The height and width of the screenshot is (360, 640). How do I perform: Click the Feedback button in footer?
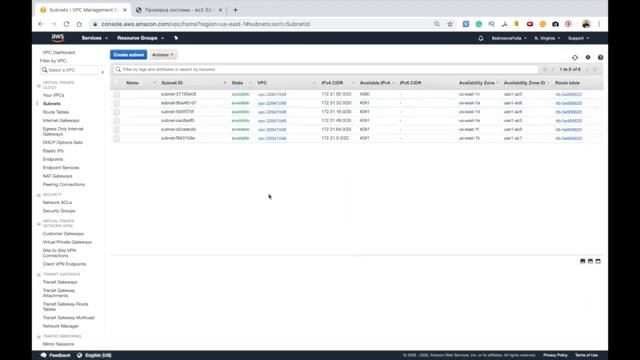click(x=56, y=355)
